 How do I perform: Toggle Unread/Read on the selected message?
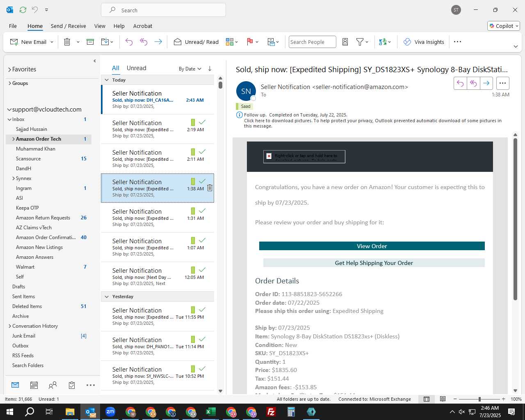point(196,42)
